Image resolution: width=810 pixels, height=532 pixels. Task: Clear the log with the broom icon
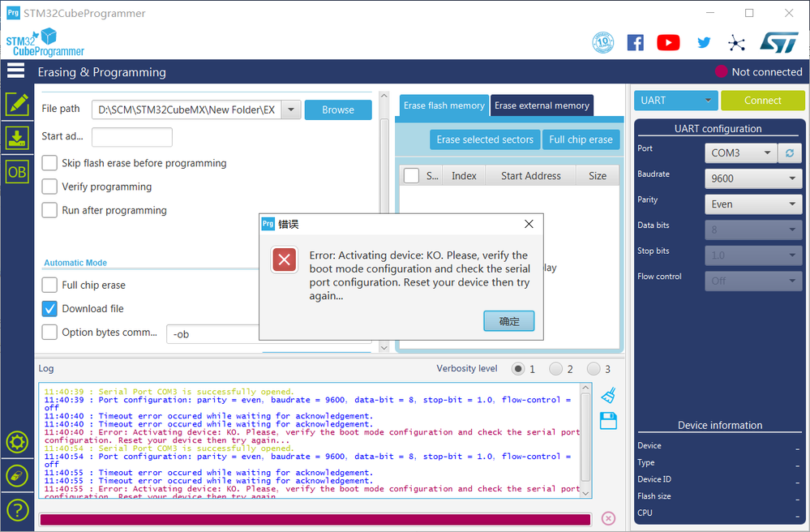pos(609,395)
